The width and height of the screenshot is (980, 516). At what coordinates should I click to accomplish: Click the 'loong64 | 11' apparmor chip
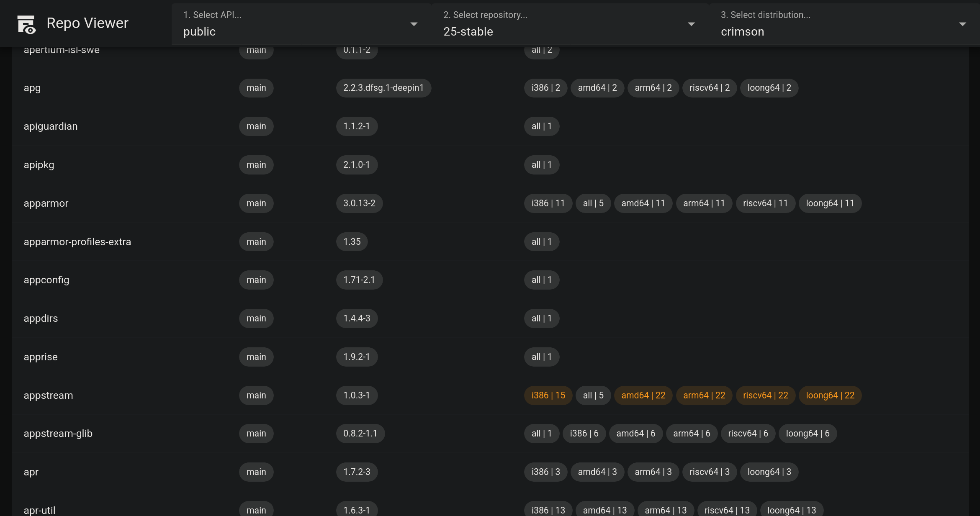pos(830,203)
